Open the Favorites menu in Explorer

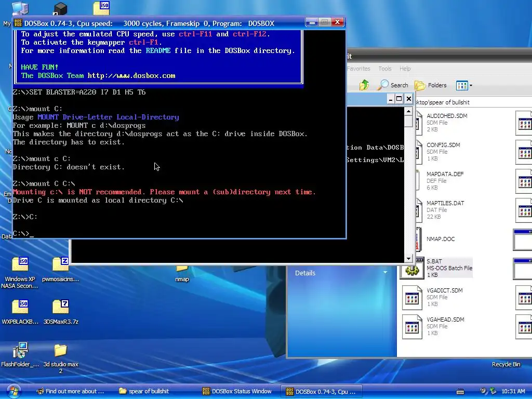pyautogui.click(x=358, y=69)
